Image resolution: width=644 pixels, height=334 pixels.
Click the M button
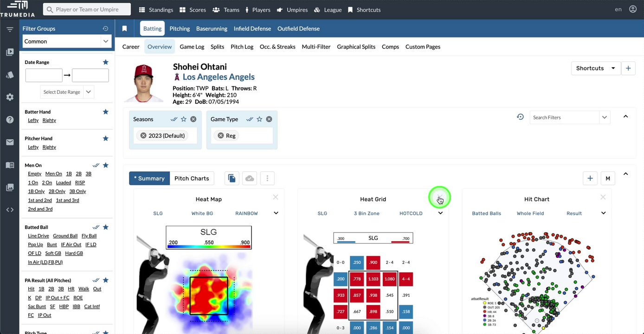click(x=608, y=178)
